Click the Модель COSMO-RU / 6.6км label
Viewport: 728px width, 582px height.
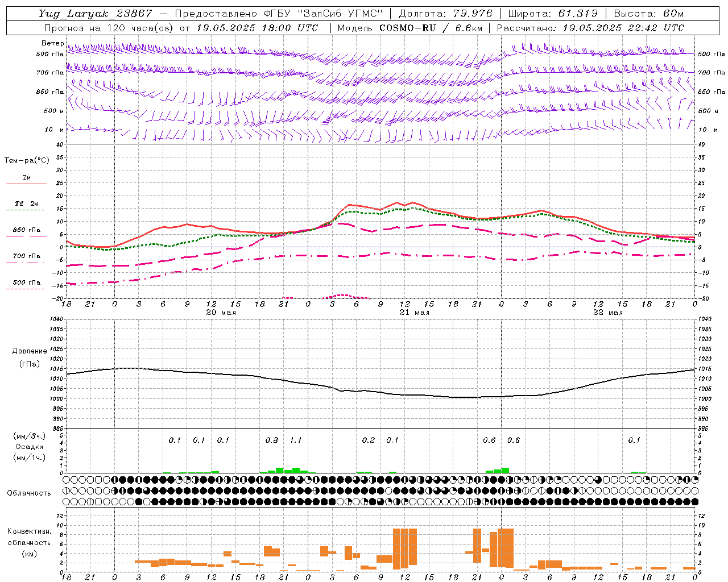point(409,28)
